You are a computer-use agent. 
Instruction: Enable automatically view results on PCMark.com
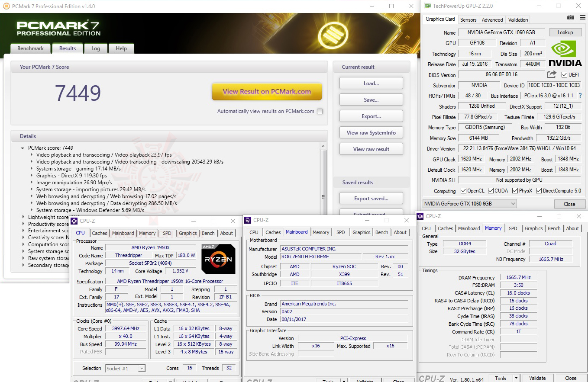point(320,111)
